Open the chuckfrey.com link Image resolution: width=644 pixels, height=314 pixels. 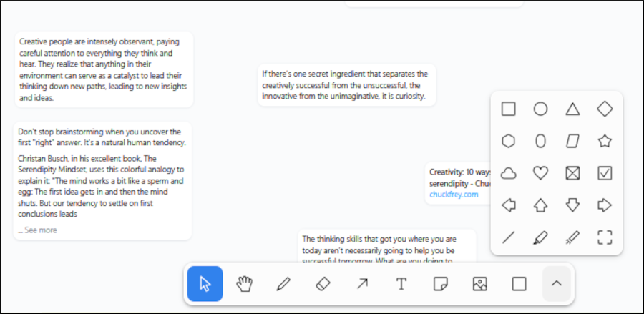454,195
